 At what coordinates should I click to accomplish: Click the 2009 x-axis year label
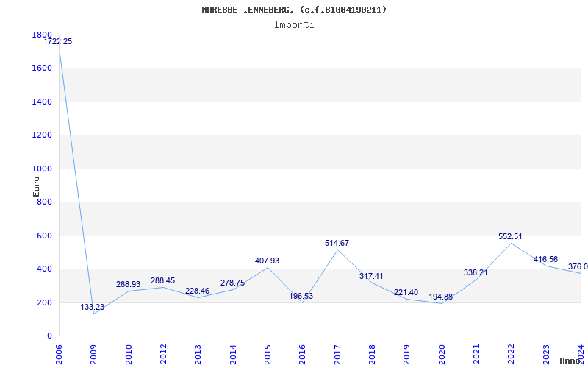click(93, 355)
